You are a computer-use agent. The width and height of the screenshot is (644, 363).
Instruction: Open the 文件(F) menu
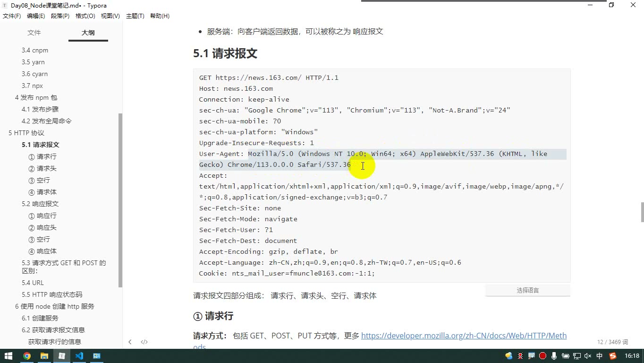point(12,16)
